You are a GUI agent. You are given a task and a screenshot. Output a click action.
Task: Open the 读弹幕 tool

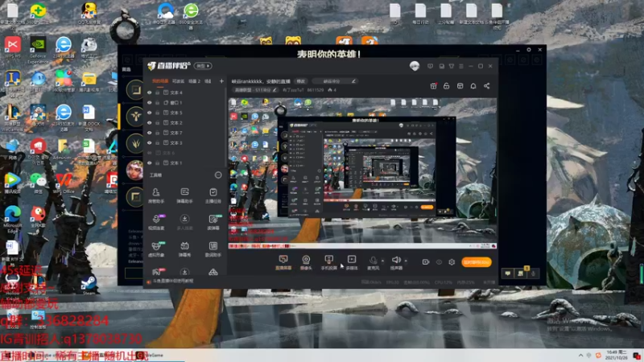213,222
